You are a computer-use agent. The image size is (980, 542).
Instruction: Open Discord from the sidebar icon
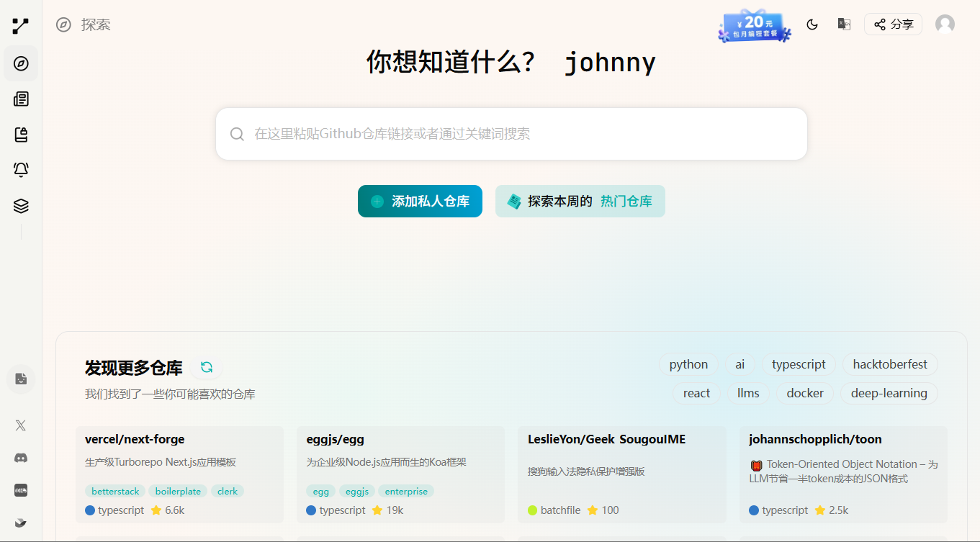21,458
